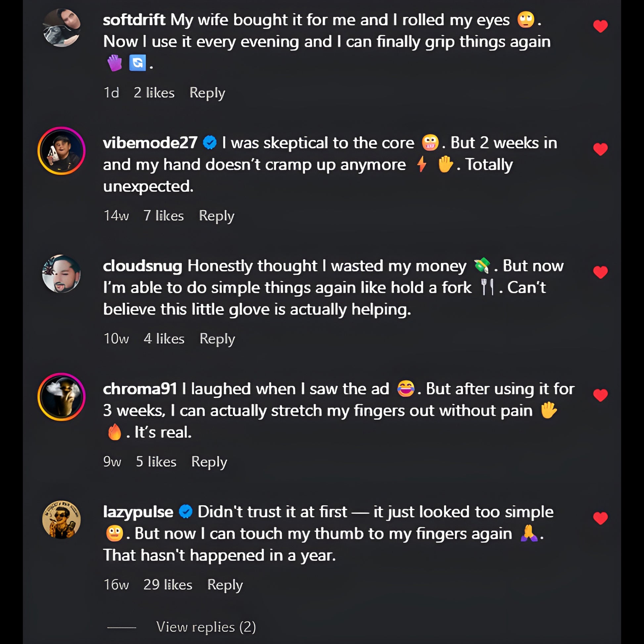Open the softdrift username link
Screen dimensions: 644x644
coord(134,20)
